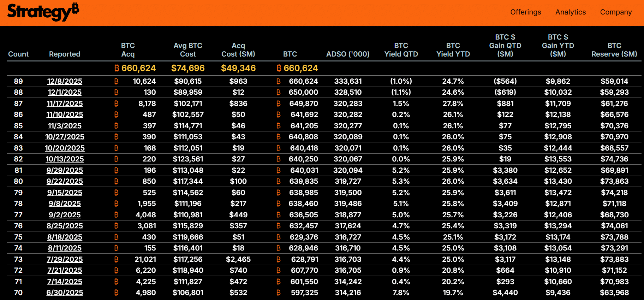The image size is (644, 300).
Task: Click the total average cost $74,696
Action: click(188, 68)
